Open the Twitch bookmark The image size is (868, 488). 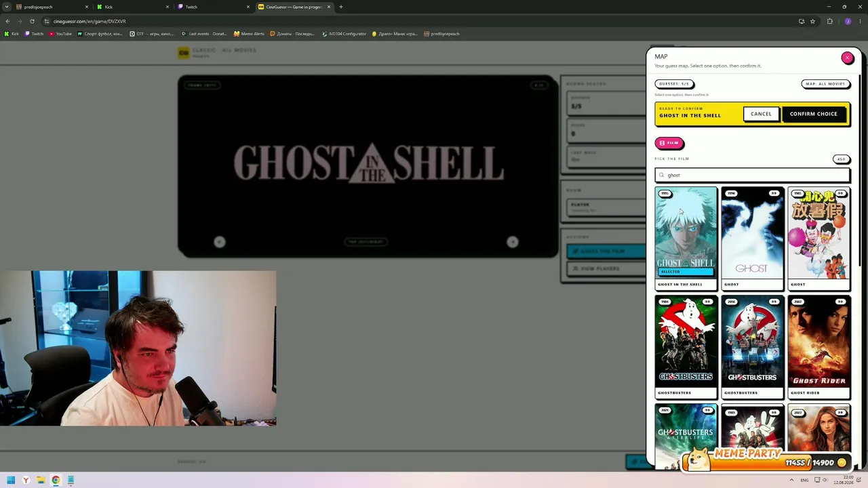(x=34, y=34)
